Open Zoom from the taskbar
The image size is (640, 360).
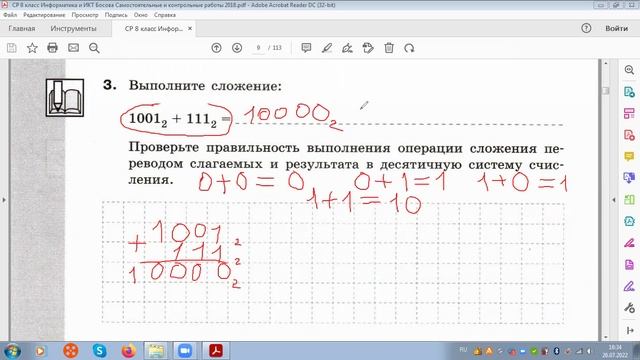[185, 351]
